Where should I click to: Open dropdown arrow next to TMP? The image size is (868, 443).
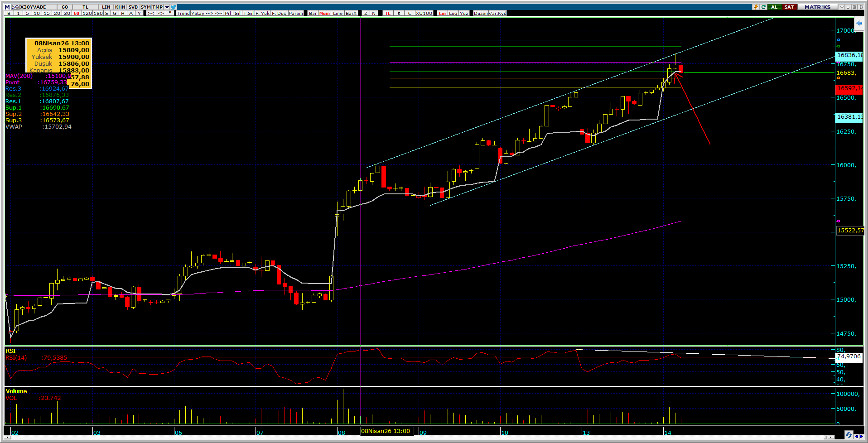(167, 7)
